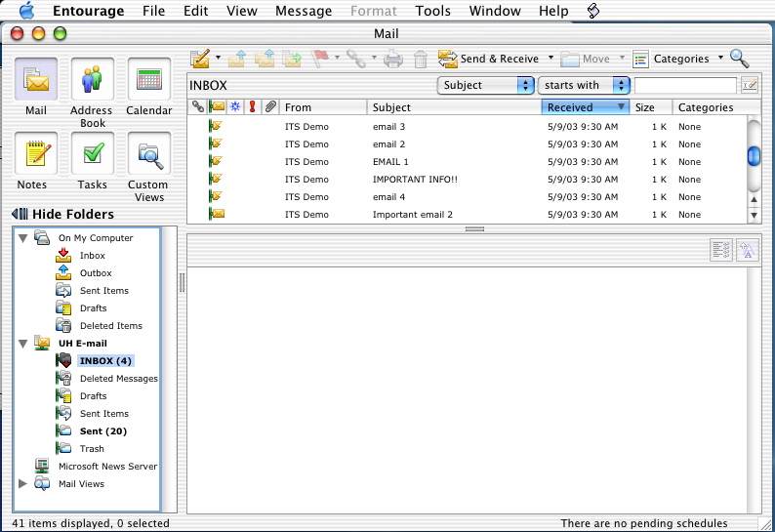Click the Delete trash can icon
Viewport: 775px width, 532px height.
(420, 59)
